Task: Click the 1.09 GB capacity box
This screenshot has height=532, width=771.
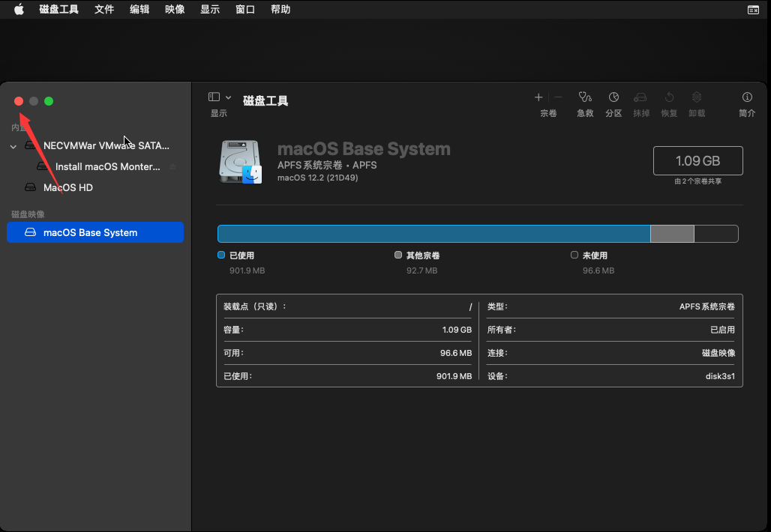Action: (x=697, y=160)
